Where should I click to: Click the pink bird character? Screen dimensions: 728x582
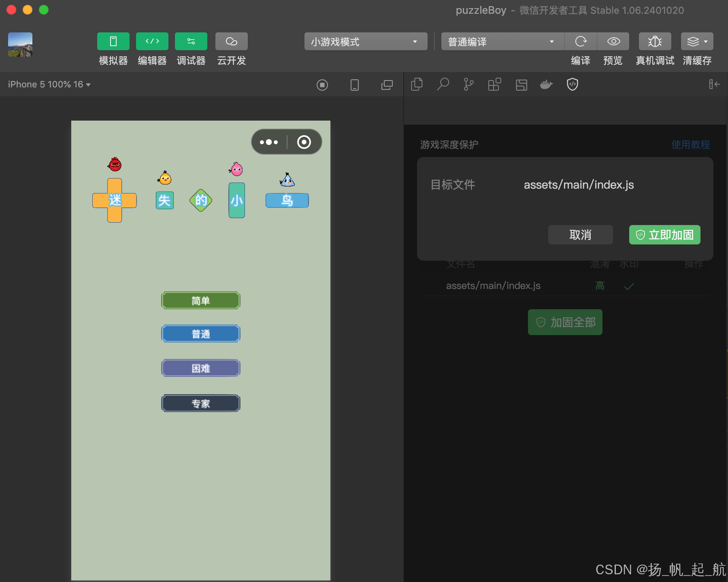236,169
